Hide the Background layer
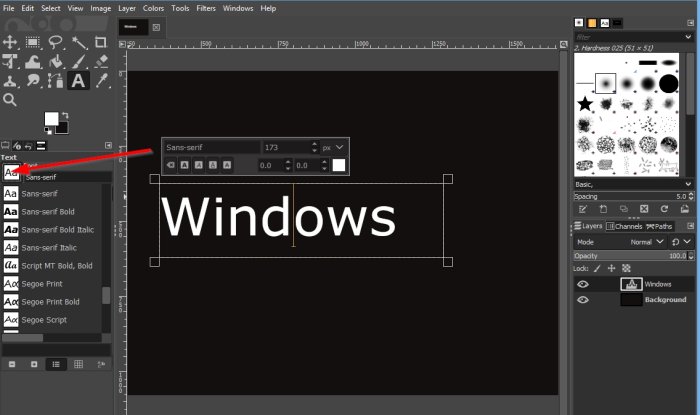This screenshot has height=415, width=700. pyautogui.click(x=583, y=300)
